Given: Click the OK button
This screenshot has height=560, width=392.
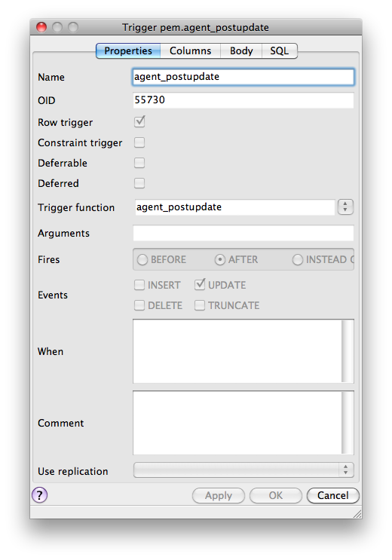Looking at the screenshot, I should (x=275, y=495).
